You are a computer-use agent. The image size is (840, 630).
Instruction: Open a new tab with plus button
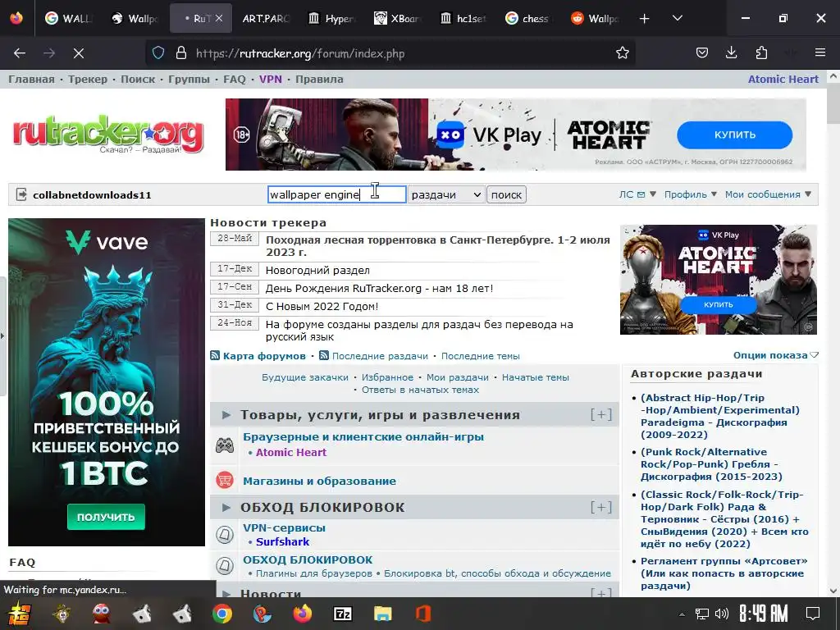(645, 19)
